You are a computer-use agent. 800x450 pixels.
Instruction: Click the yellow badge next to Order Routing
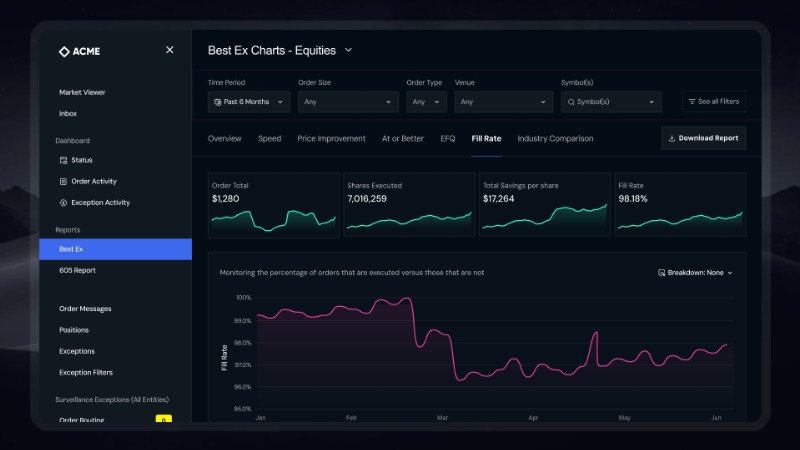pyautogui.click(x=163, y=419)
